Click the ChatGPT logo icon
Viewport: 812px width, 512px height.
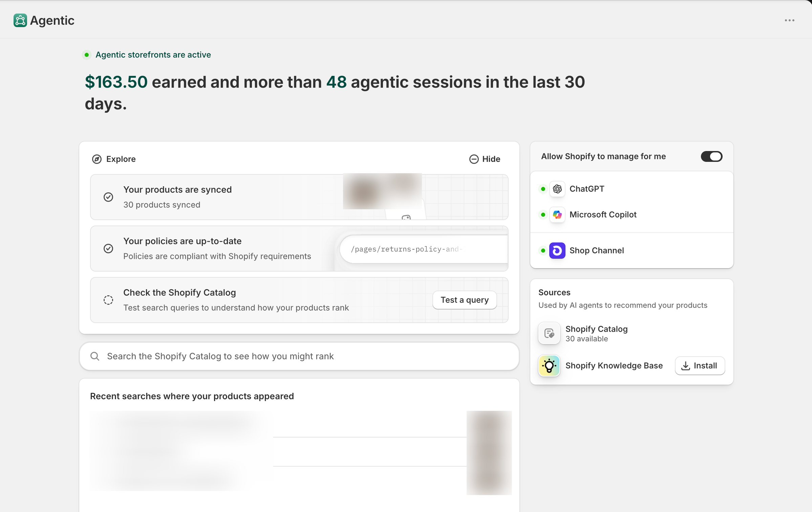[557, 189]
